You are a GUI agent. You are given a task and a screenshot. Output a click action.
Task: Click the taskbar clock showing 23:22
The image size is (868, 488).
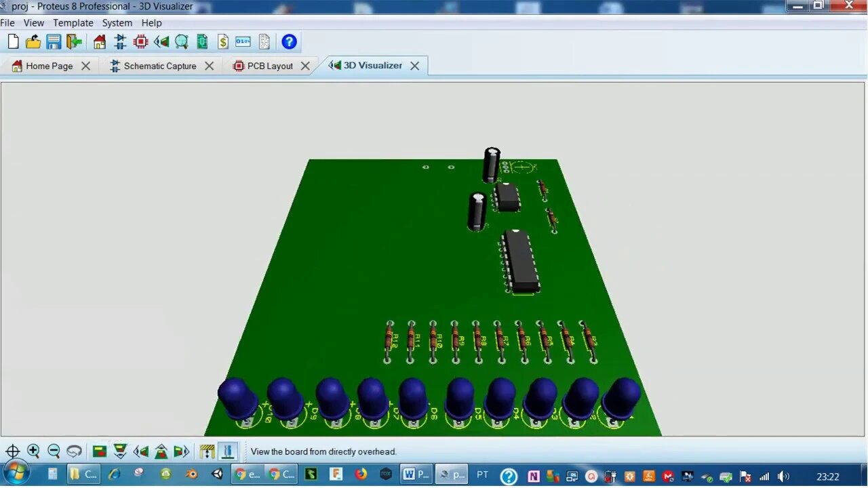[x=828, y=476]
